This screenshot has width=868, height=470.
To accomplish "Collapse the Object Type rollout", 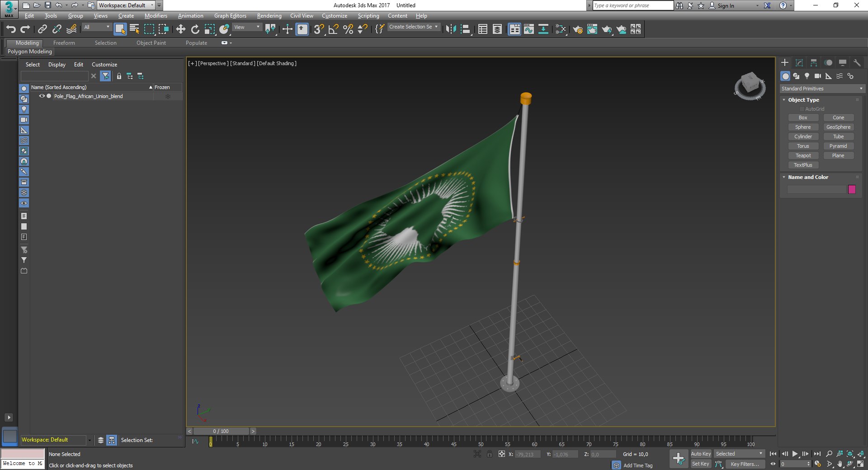I will coord(803,100).
